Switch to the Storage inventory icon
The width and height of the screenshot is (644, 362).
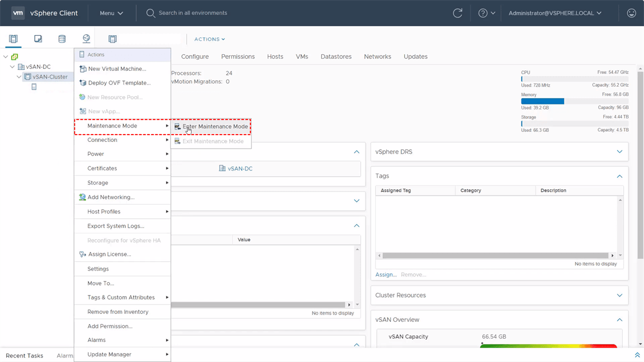[x=62, y=39]
